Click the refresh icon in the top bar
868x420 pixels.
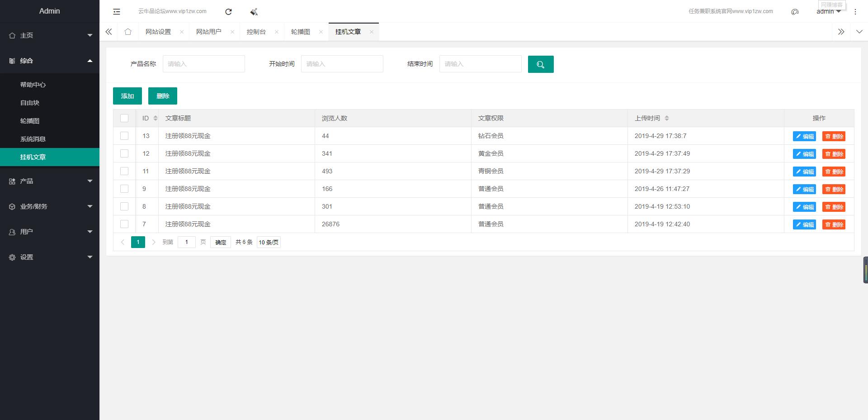[x=228, y=12]
